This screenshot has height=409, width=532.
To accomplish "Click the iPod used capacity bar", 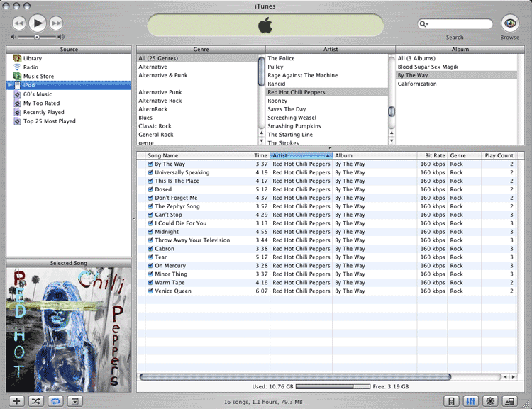I will click(333, 386).
